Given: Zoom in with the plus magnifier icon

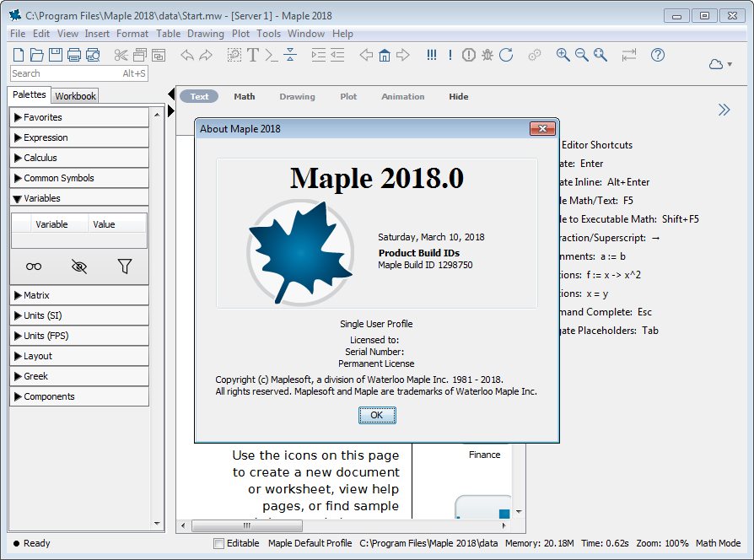Looking at the screenshot, I should 563,55.
